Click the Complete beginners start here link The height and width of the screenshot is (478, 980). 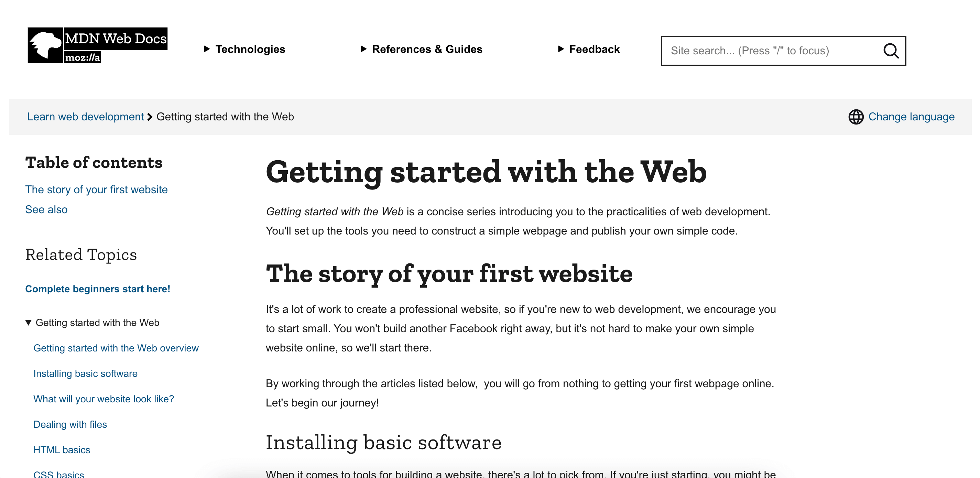(97, 289)
